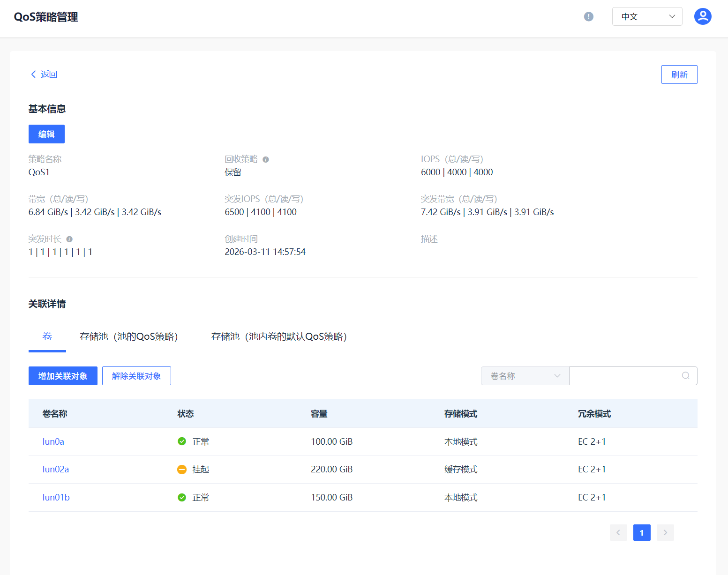Image resolution: width=728 pixels, height=575 pixels.
Task: Click the info icon beside 突发时长
Action: click(x=69, y=239)
